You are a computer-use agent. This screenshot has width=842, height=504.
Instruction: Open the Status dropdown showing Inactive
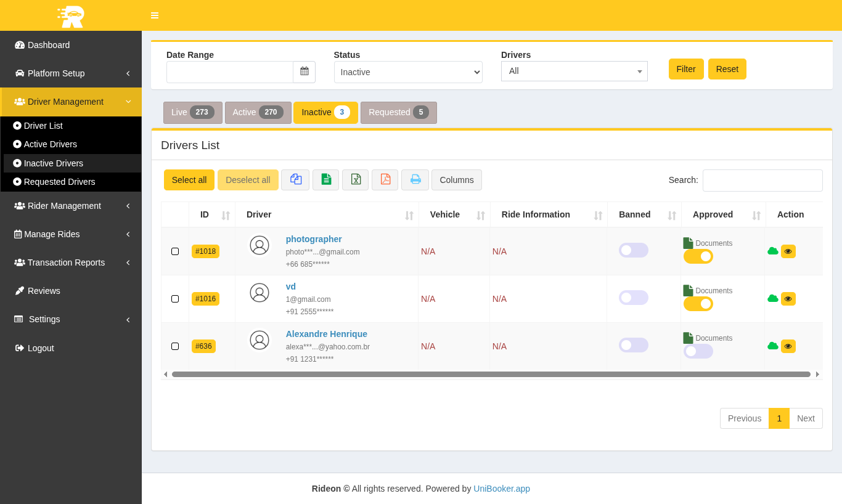tap(408, 72)
